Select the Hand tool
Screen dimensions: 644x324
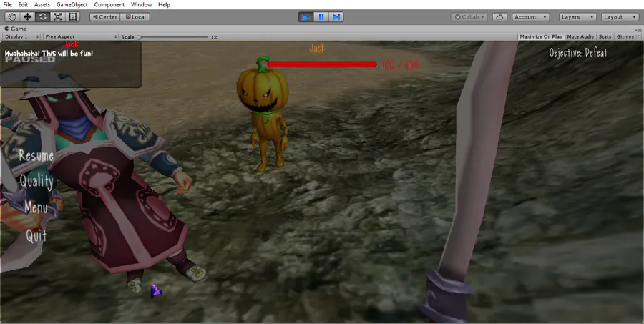coord(12,17)
